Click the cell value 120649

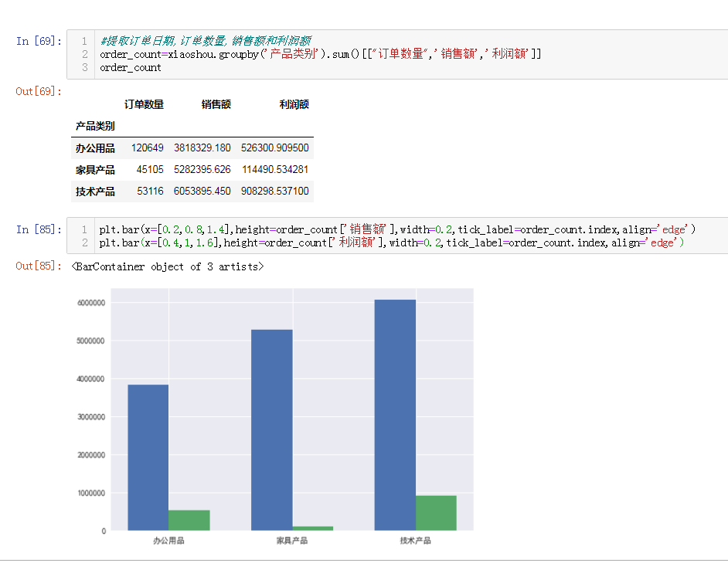coord(147,148)
